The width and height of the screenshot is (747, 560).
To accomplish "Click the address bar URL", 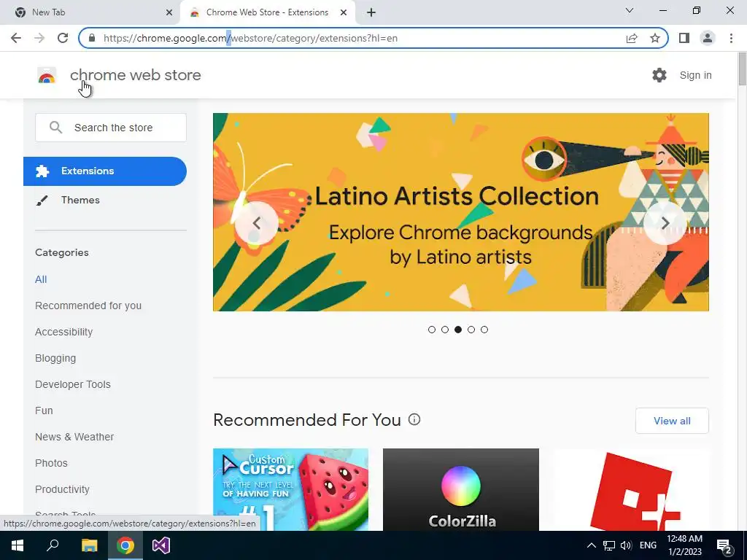I will click(x=250, y=38).
